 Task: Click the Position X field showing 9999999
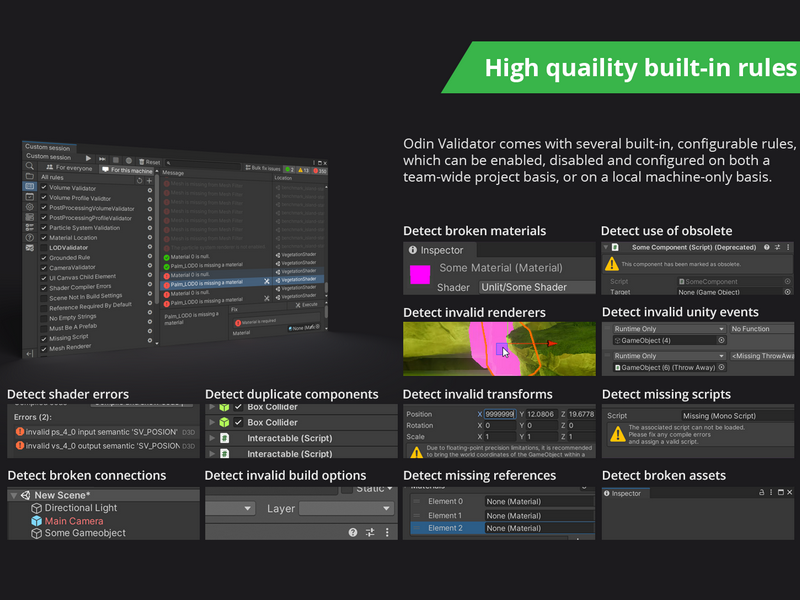coord(499,414)
